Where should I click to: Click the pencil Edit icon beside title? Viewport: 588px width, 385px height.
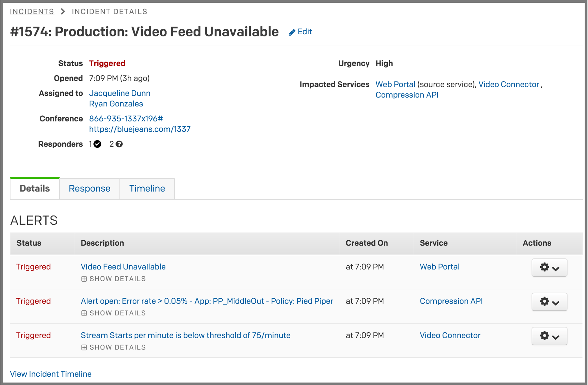(292, 32)
